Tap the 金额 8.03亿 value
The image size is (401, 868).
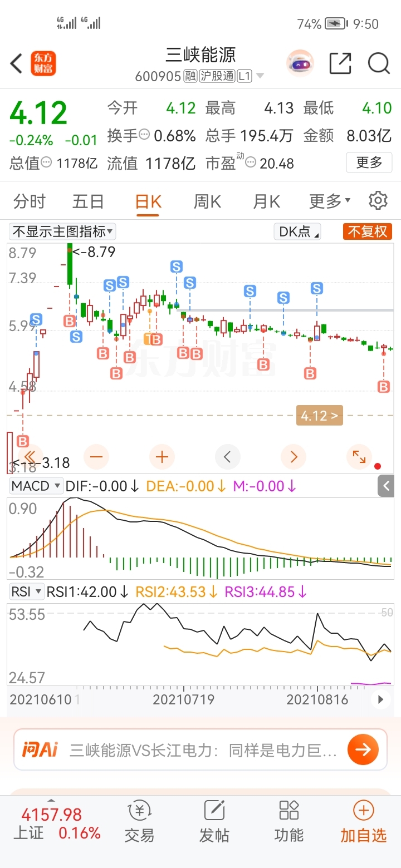coord(348,135)
